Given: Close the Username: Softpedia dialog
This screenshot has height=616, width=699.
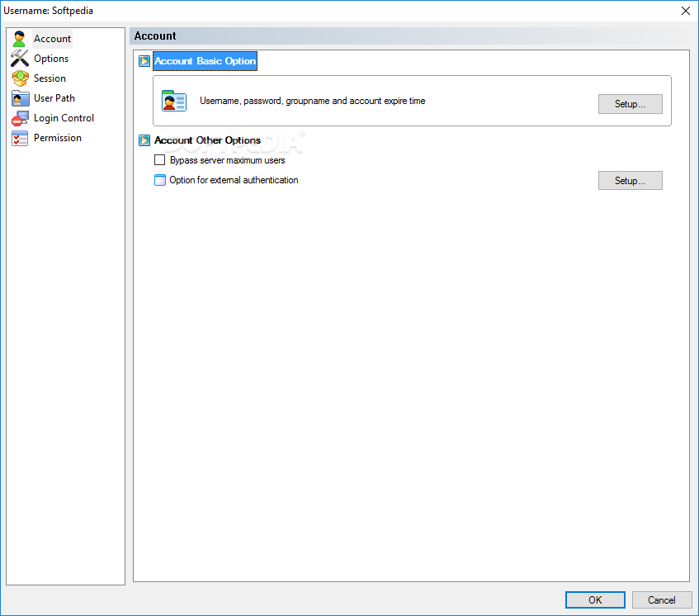Looking at the screenshot, I should pyautogui.click(x=686, y=11).
